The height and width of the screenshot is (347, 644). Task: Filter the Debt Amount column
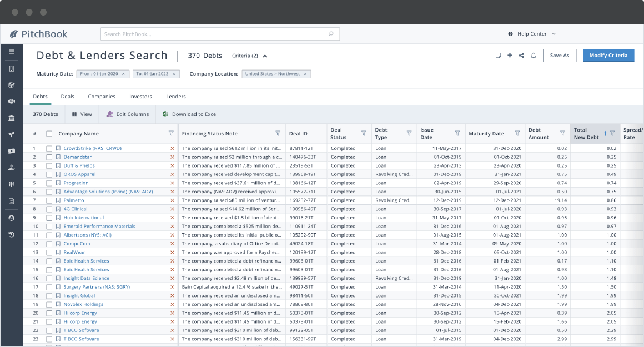pos(563,133)
